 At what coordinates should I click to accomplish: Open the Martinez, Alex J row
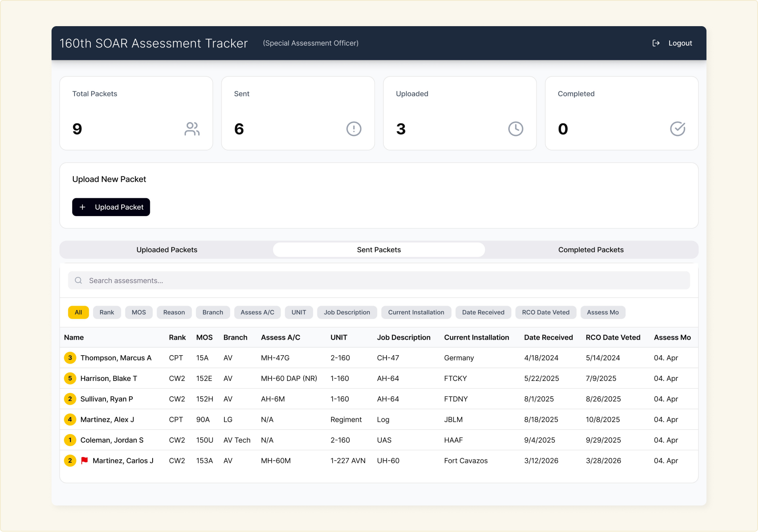pos(379,419)
